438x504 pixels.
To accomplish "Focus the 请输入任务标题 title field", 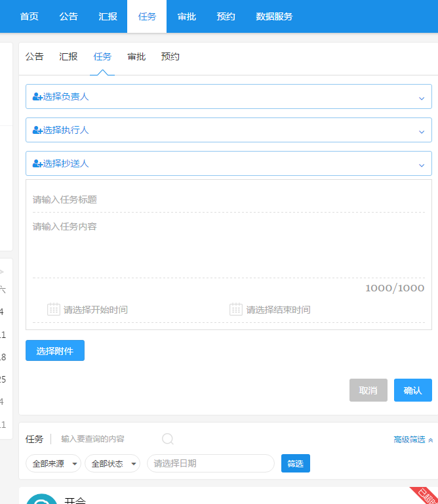I will [x=229, y=199].
